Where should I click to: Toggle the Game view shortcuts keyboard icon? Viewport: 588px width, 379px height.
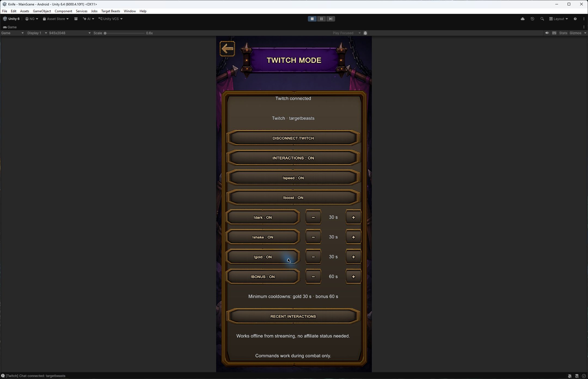point(554,33)
